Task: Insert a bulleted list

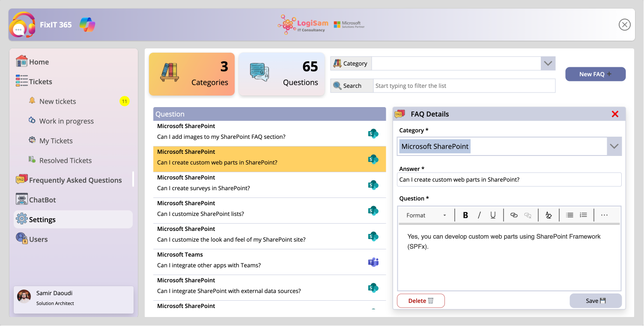Action: pyautogui.click(x=569, y=215)
